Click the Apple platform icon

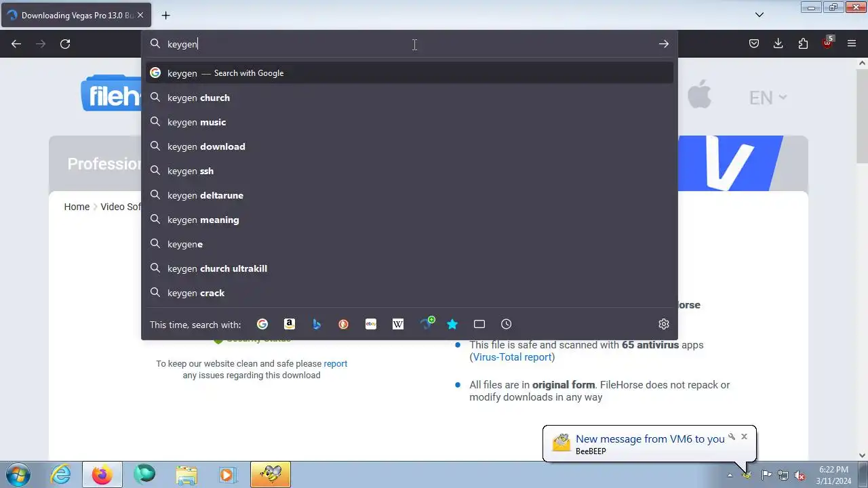point(699,94)
